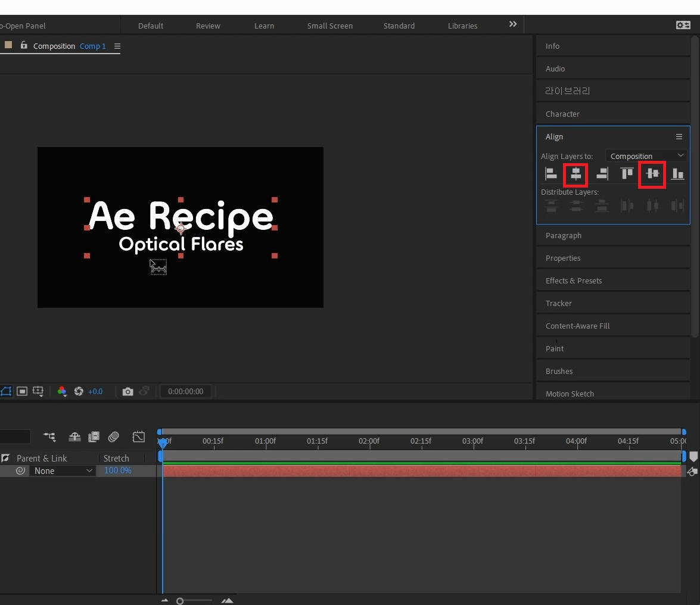Toggle the switches column icon by Parent & Link

[x=5, y=458]
